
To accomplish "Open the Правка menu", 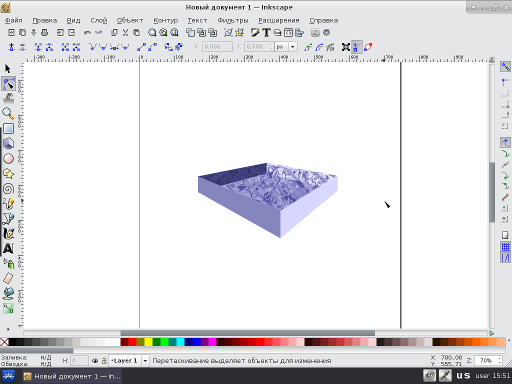I will (44, 20).
